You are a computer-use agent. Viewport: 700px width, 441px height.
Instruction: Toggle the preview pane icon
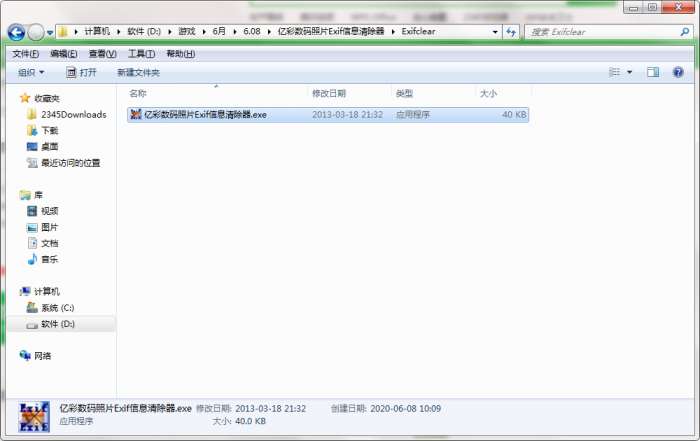pyautogui.click(x=653, y=72)
